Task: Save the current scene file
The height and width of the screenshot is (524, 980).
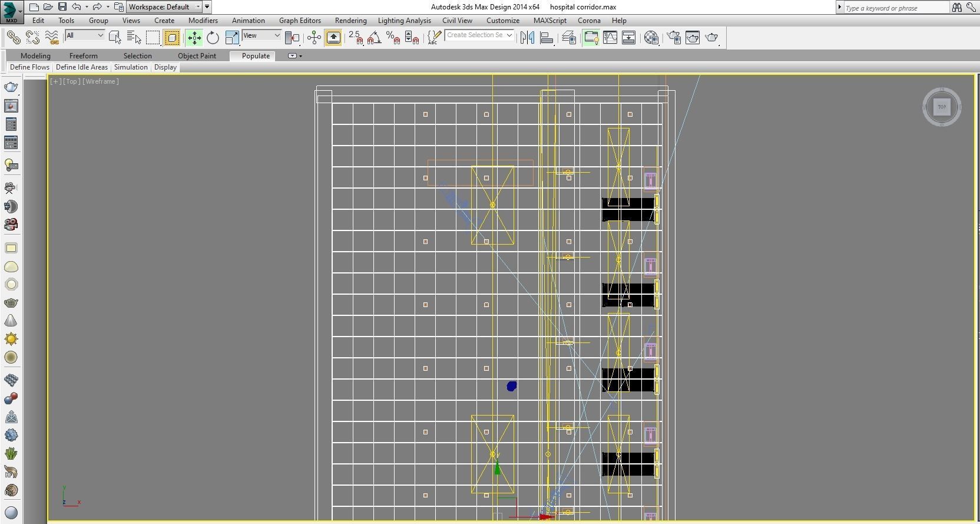Action: [62, 7]
